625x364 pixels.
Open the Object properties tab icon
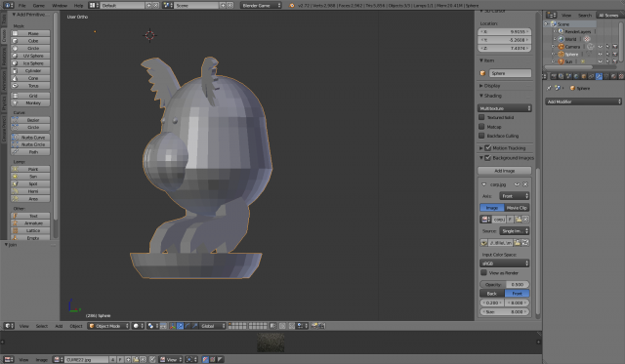[584, 76]
